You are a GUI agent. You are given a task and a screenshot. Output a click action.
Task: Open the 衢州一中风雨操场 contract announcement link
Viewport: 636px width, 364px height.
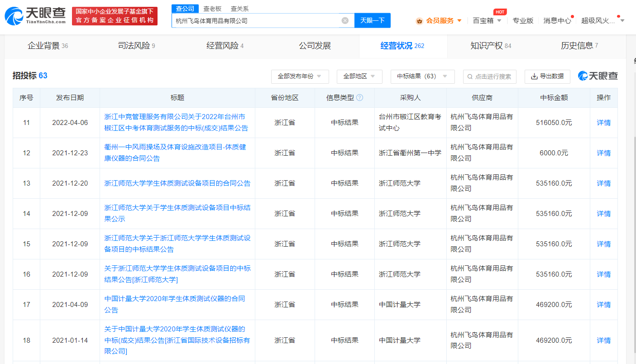[x=175, y=153]
